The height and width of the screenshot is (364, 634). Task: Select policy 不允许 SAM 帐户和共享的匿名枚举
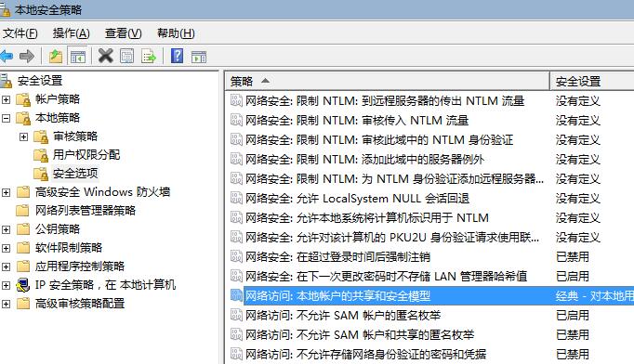(360, 334)
